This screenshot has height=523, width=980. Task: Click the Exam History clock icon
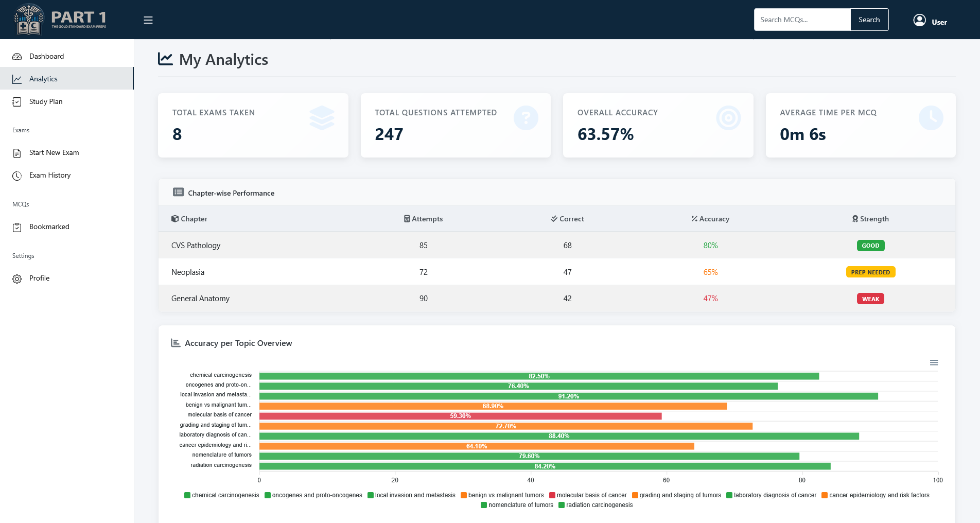(x=17, y=176)
